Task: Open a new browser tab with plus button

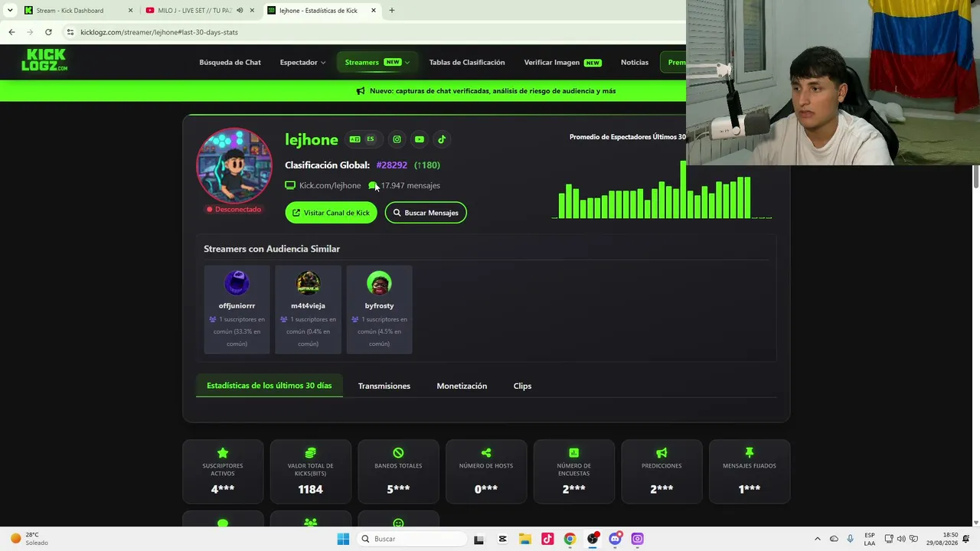Action: pyautogui.click(x=391, y=11)
